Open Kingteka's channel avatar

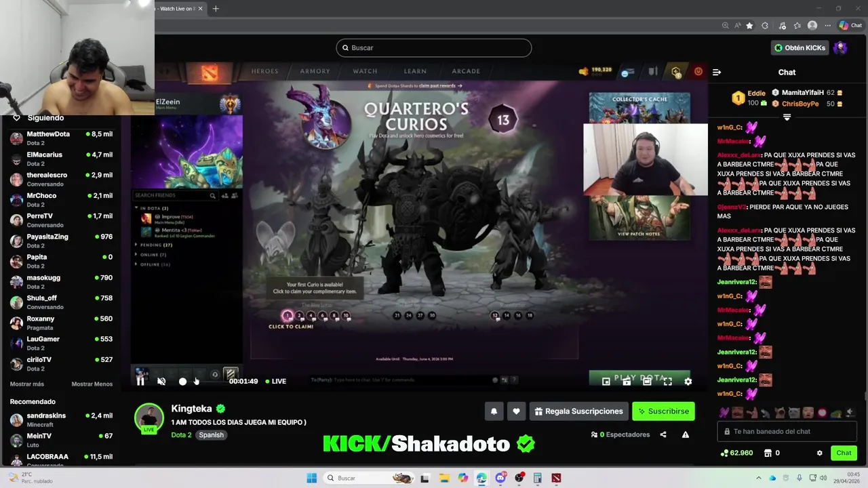[x=149, y=418]
